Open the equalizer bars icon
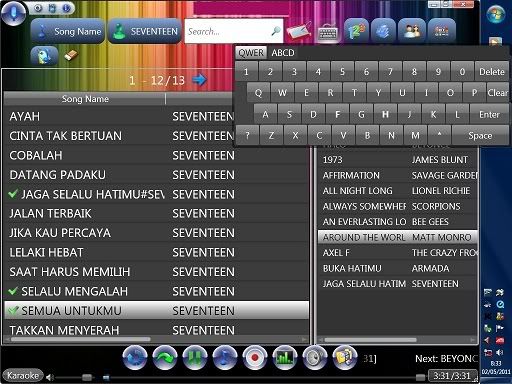 [285, 358]
